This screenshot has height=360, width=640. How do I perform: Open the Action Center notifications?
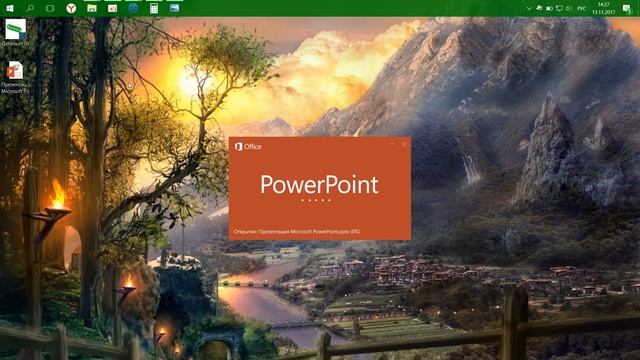(x=627, y=9)
